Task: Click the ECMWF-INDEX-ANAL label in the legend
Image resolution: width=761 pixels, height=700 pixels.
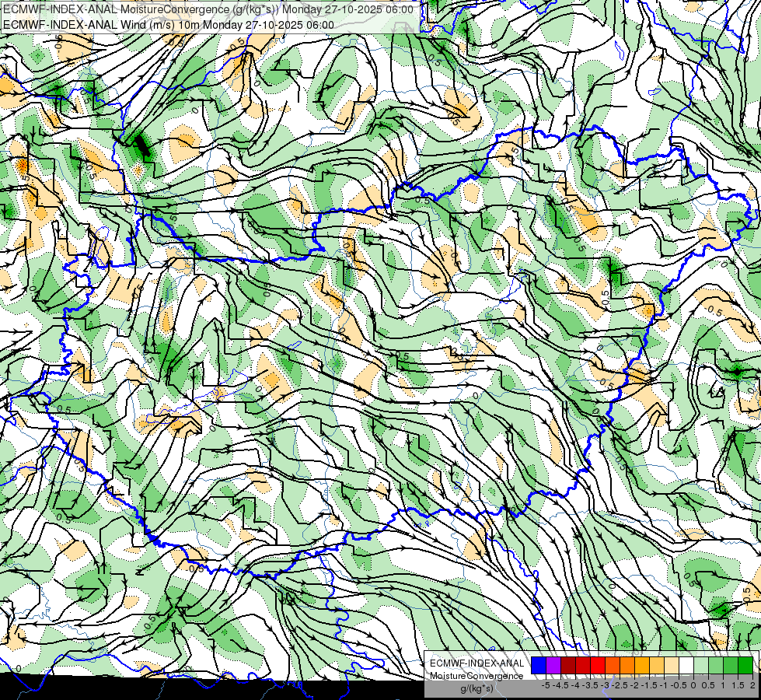Action: 477,663
